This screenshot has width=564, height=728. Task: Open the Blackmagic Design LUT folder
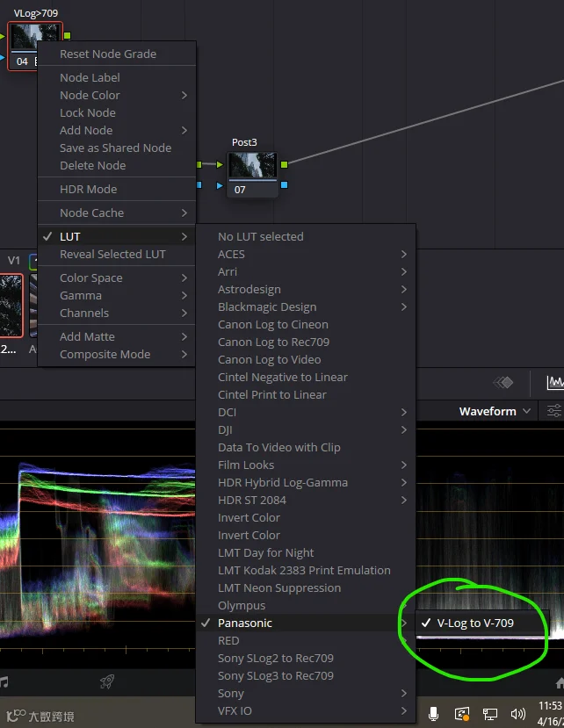click(305, 307)
